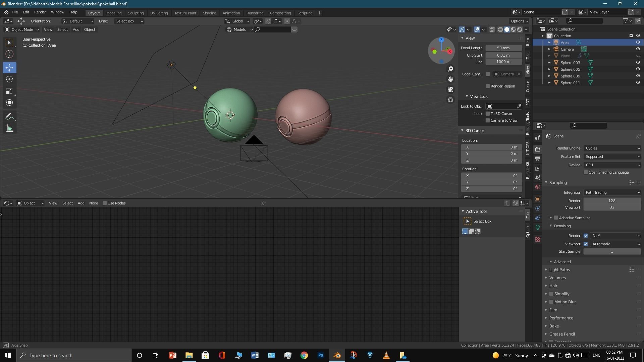
Task: Open Google Chrome from taskbar
Action: tap(304, 355)
